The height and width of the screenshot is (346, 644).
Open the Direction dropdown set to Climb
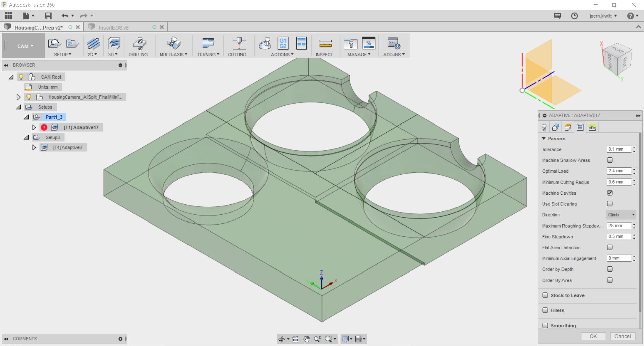coord(621,215)
